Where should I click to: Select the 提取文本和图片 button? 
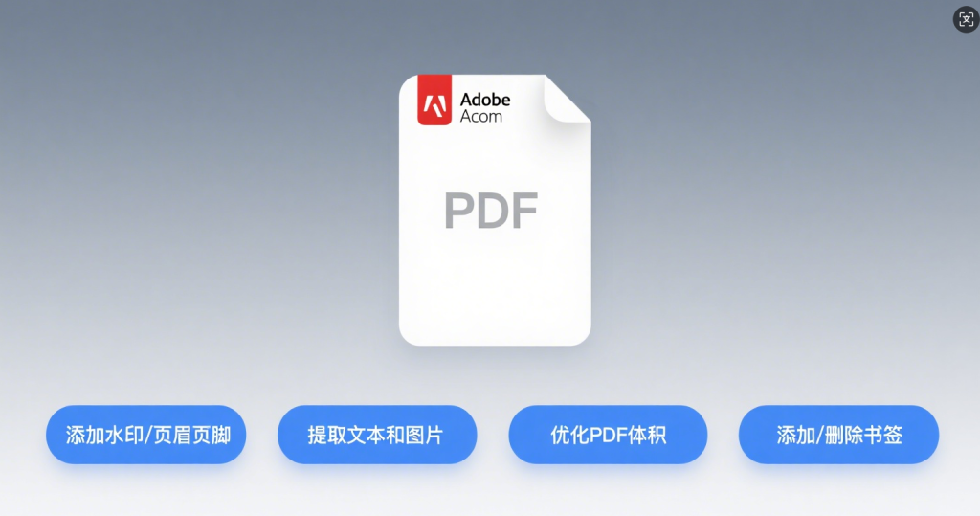[x=377, y=435]
